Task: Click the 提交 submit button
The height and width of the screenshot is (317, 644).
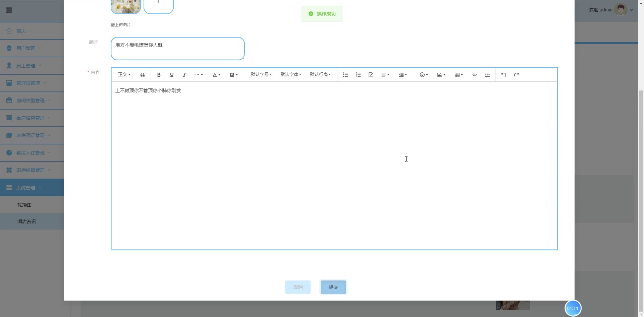Action: click(333, 287)
